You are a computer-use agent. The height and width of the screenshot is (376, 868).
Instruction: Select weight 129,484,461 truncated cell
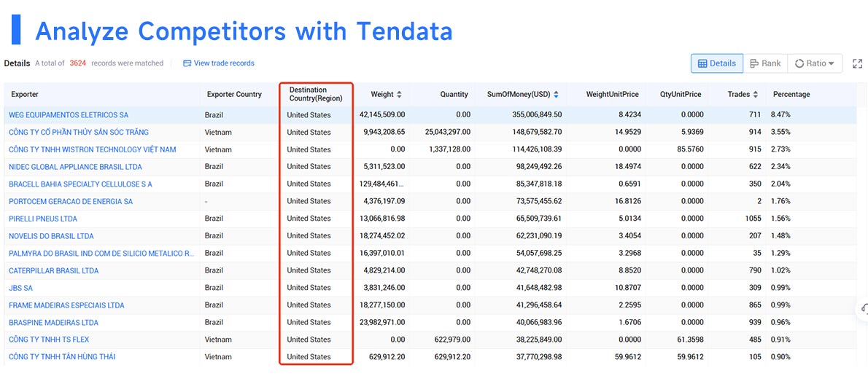coord(382,184)
